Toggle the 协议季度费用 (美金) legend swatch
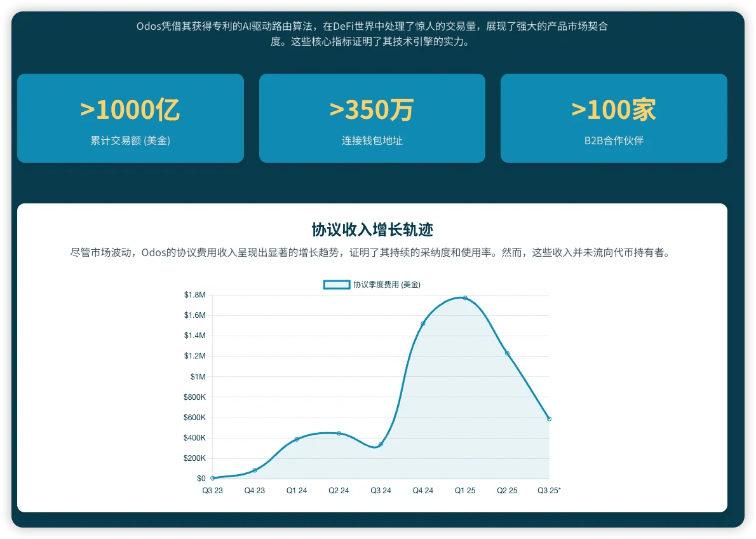The width and height of the screenshot is (756, 539). tap(337, 285)
